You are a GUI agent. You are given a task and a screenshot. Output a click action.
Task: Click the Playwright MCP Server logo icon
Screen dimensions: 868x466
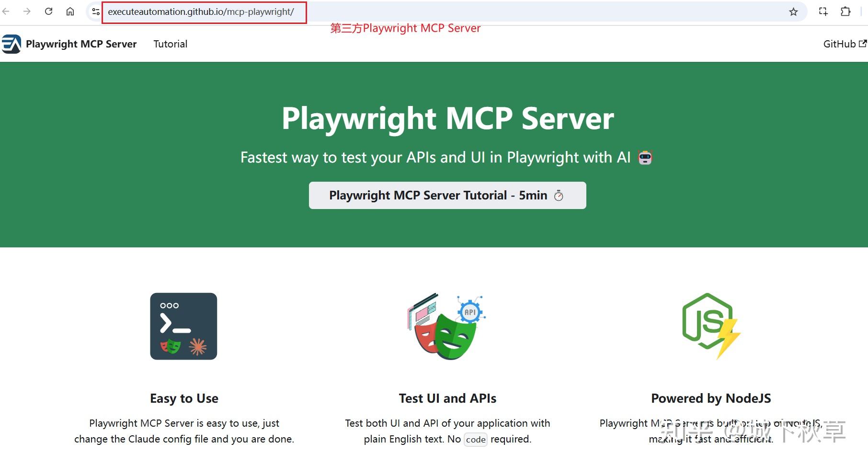[x=12, y=44]
